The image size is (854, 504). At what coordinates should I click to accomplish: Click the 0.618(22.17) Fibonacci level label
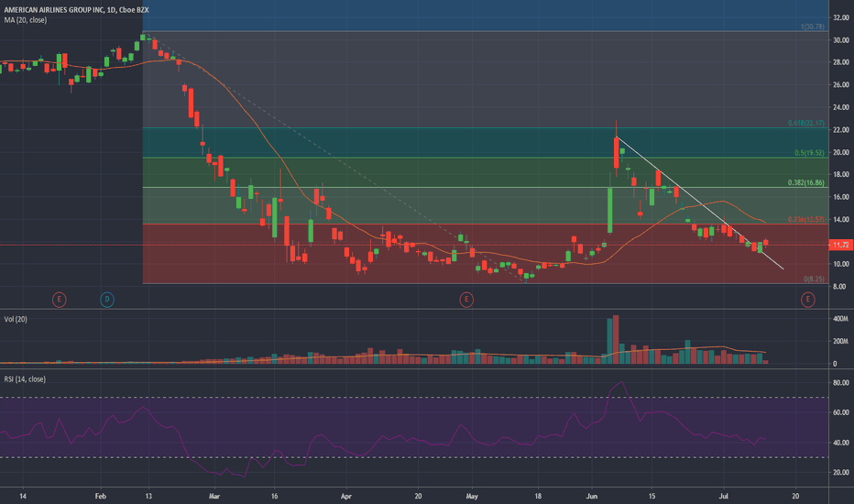pyautogui.click(x=806, y=123)
